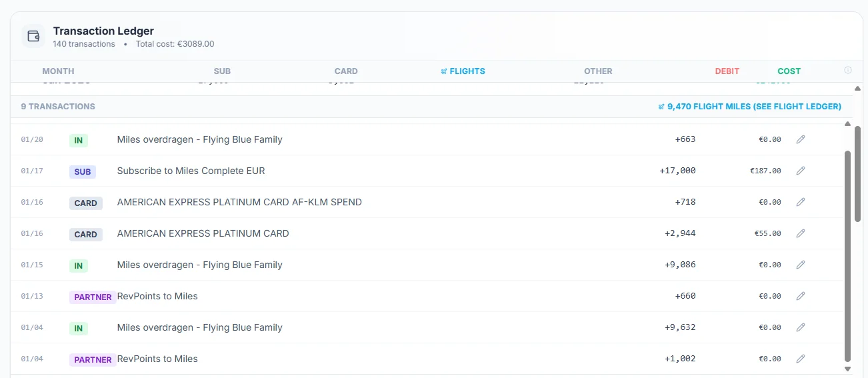Viewport: 868px width, 378px height.
Task: Click the info icon next to COST header
Action: pyautogui.click(x=848, y=70)
